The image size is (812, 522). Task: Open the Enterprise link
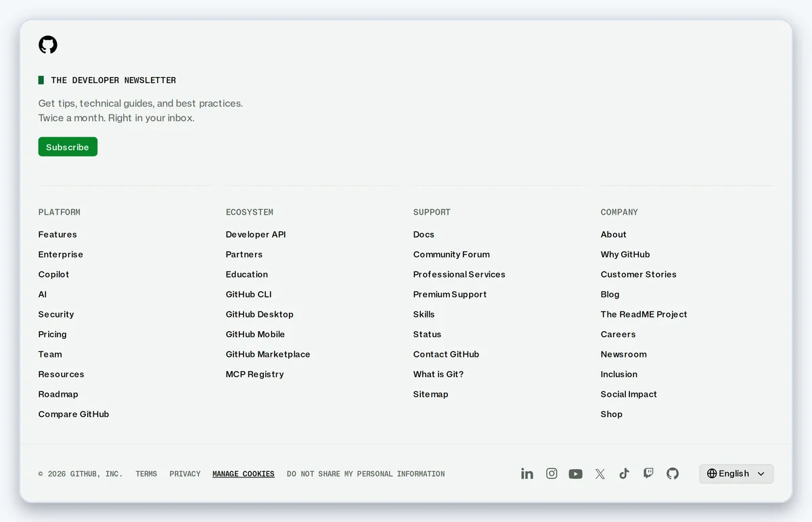[x=61, y=255]
